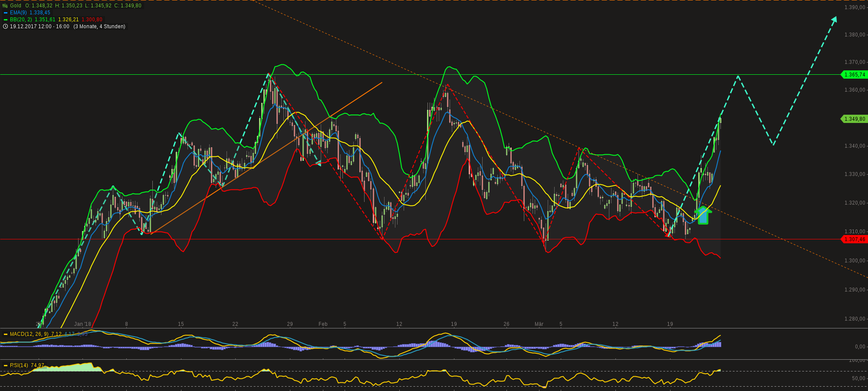Click the low price value 'L: 1.345,92'
Viewport: 868px width, 391px height.
pyautogui.click(x=98, y=6)
